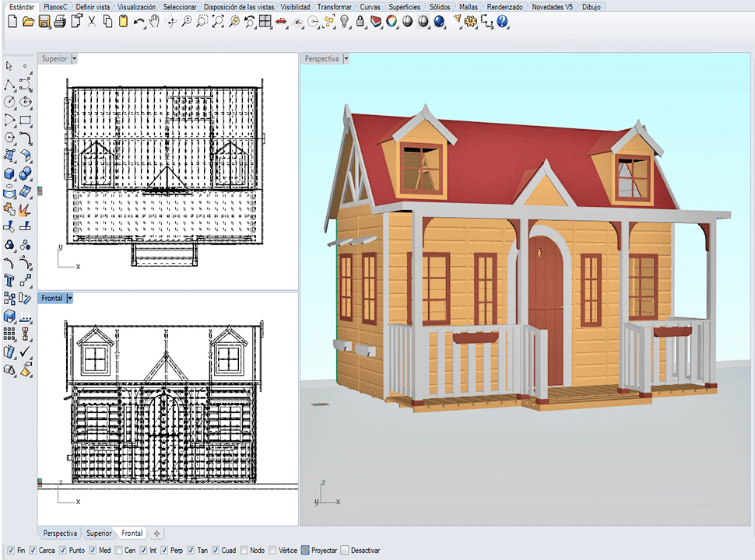Select the bottom Superior viewport tab
The width and height of the screenshot is (755, 560).
[x=99, y=533]
